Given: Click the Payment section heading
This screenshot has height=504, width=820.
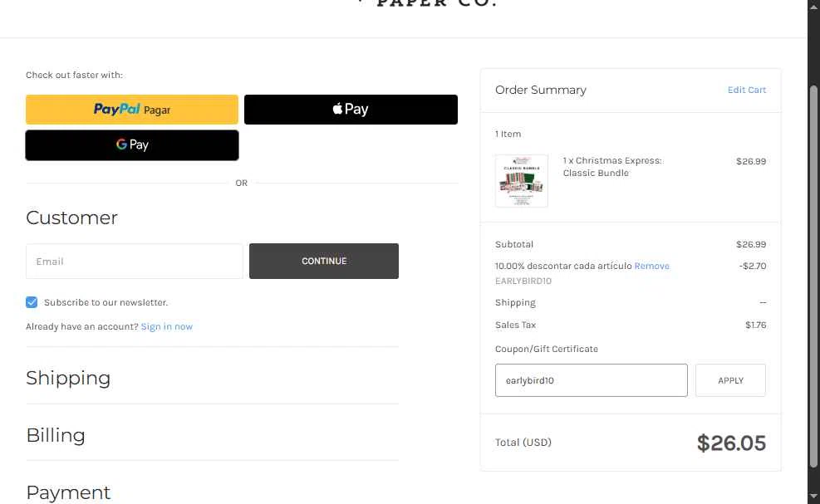Looking at the screenshot, I should click(x=68, y=492).
